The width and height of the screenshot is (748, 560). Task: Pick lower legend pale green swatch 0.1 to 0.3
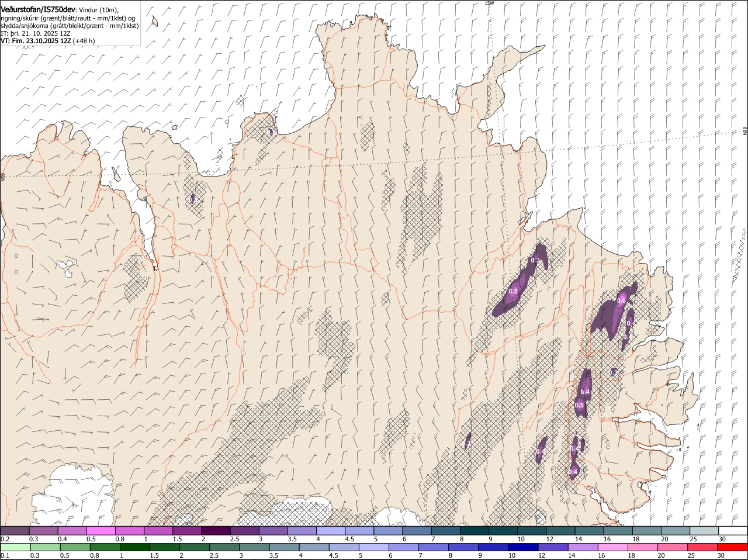(x=15, y=547)
